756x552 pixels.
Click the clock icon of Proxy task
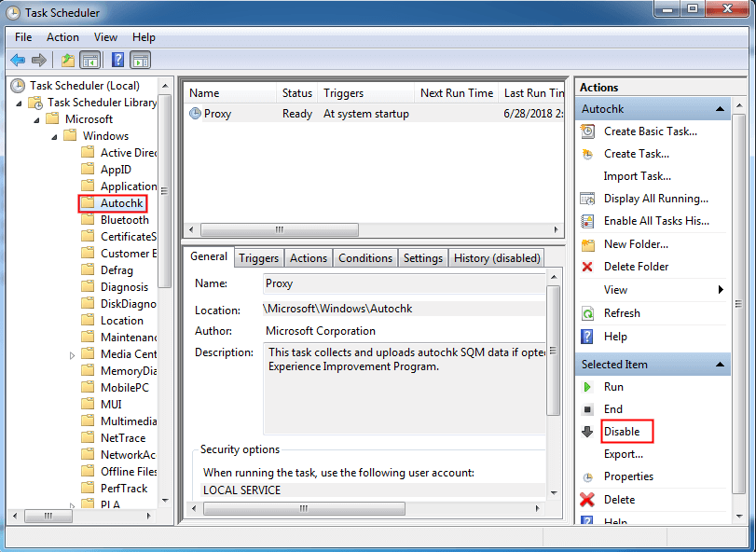click(195, 114)
